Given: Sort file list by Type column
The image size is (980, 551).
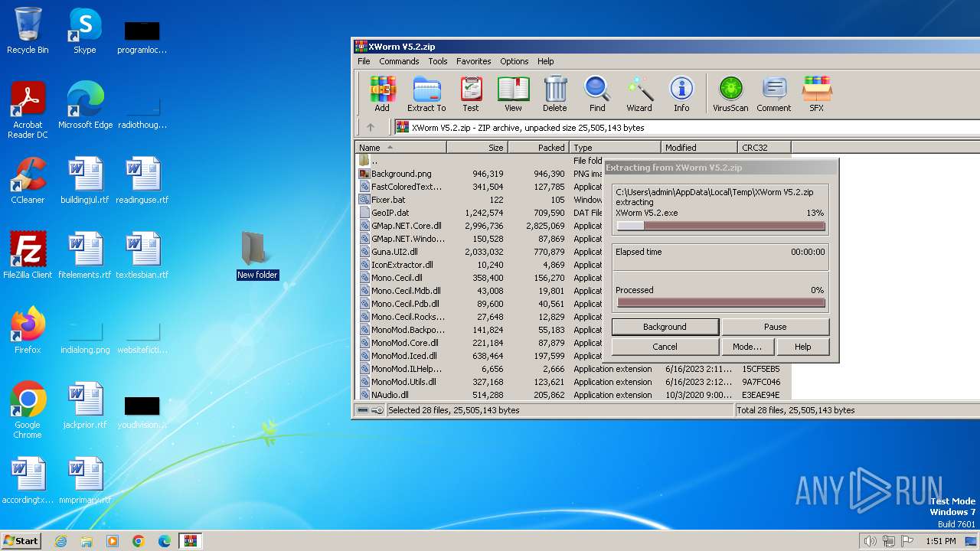Looking at the screenshot, I should (x=615, y=148).
